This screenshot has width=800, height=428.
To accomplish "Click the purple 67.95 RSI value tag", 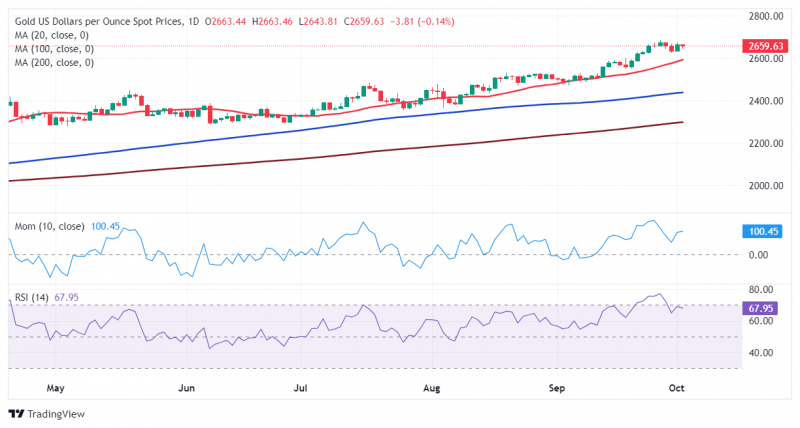I will [x=760, y=308].
